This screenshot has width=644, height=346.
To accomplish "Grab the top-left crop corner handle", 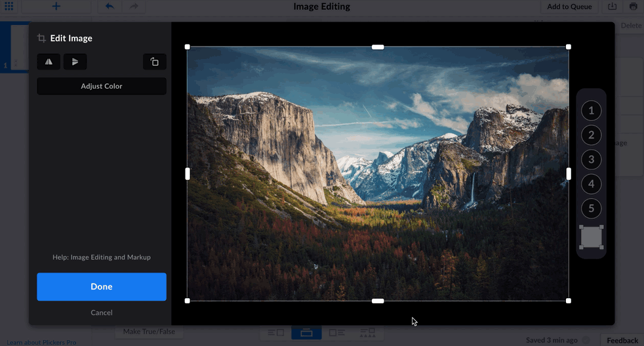I will tap(188, 47).
